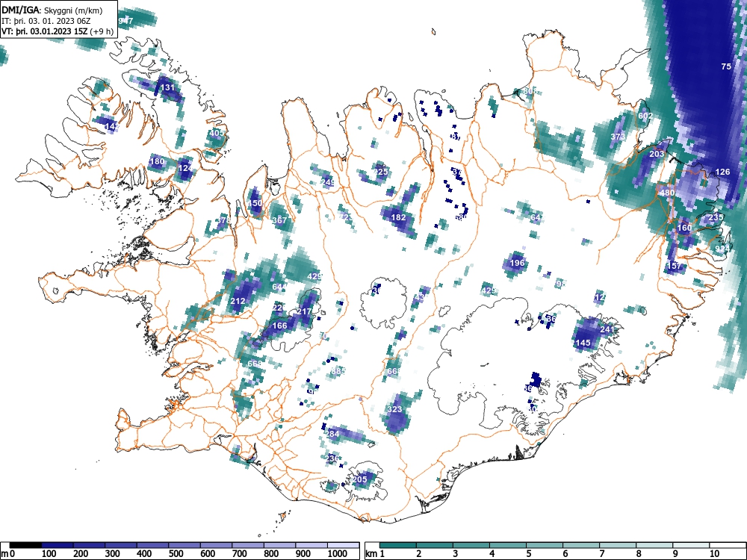Click the visibility value 145
Viewport: 747px width, 560px height.
click(x=583, y=343)
